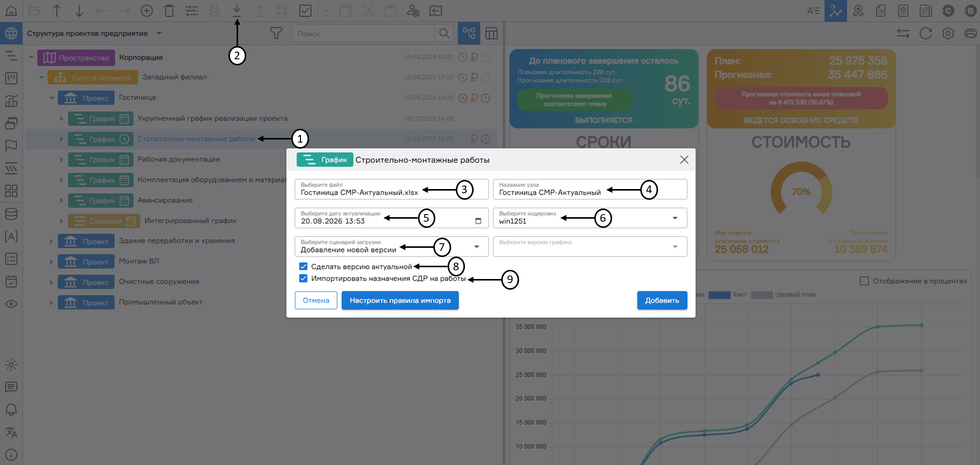Open the database icon in left sidebar
The image size is (980, 465).
(x=11, y=214)
